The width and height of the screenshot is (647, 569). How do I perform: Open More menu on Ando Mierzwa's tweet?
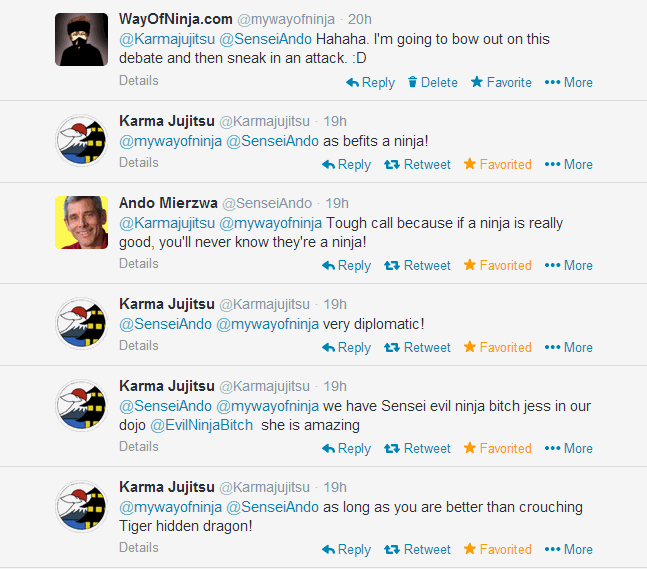pos(568,265)
